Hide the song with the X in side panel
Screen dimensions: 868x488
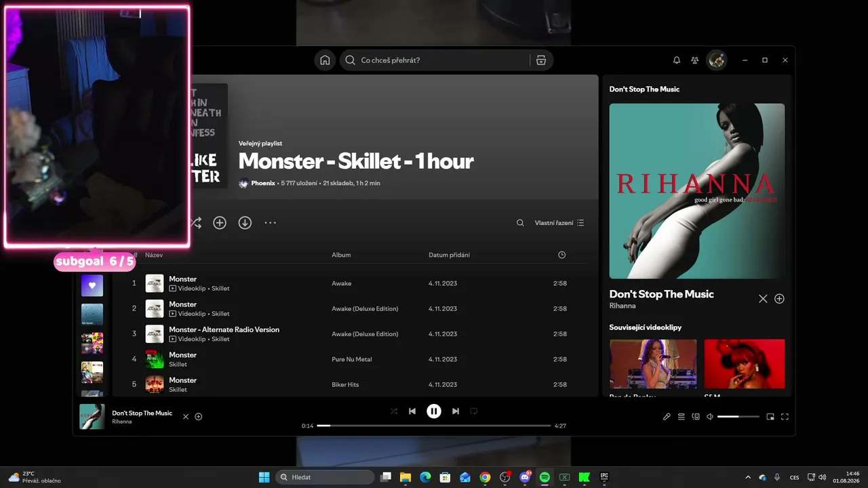(x=763, y=299)
